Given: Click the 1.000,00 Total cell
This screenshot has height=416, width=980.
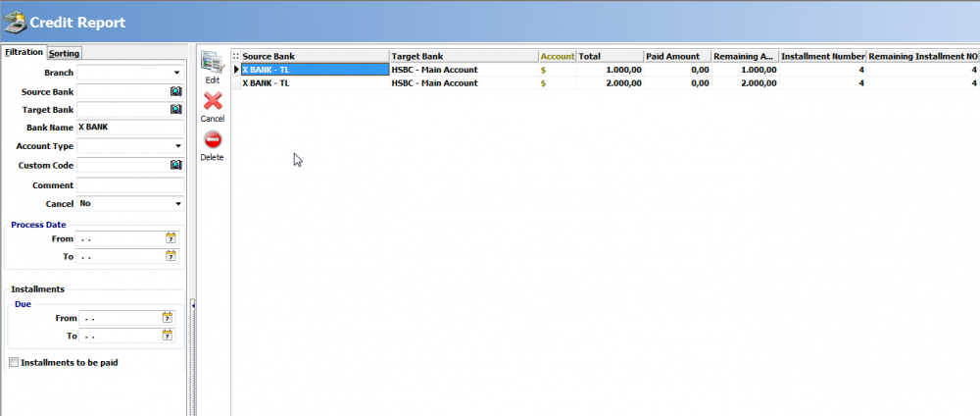Looking at the screenshot, I should (610, 70).
